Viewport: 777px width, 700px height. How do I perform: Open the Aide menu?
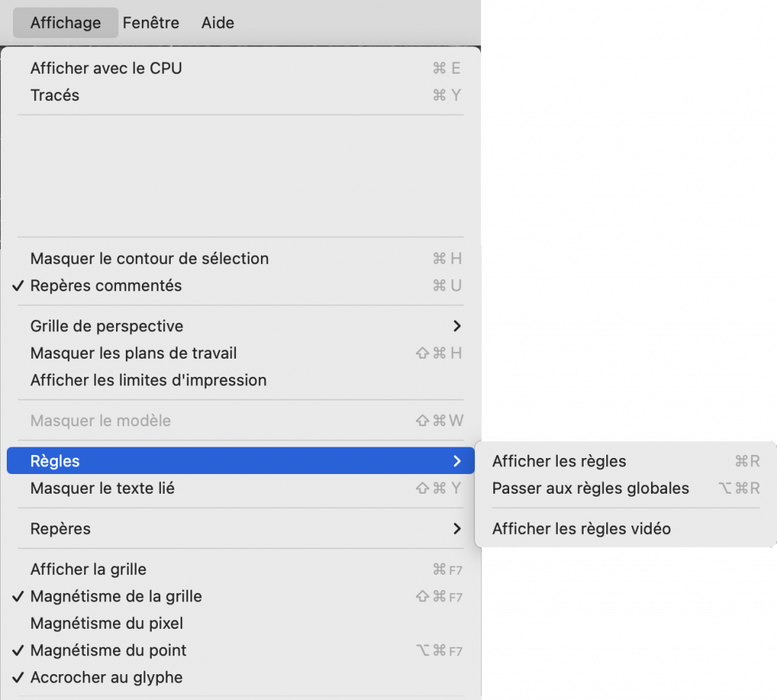point(218,23)
